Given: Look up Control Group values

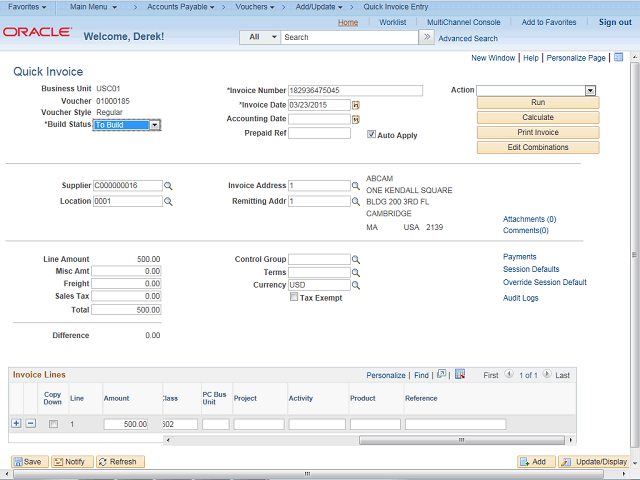Looking at the screenshot, I should pyautogui.click(x=356, y=259).
